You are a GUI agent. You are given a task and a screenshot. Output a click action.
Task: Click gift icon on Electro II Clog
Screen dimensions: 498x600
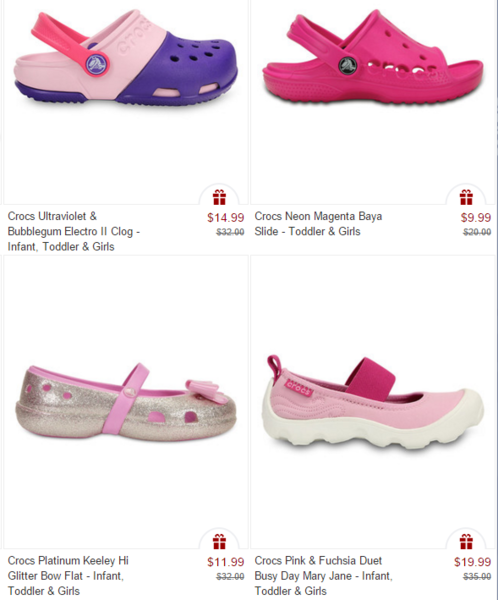(x=219, y=197)
